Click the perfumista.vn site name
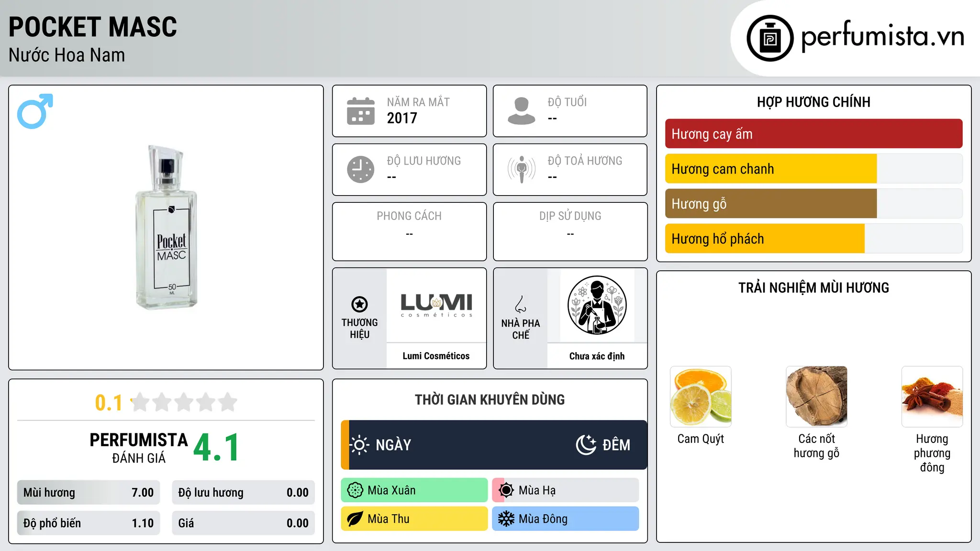This screenshot has width=980, height=551. 882,36
